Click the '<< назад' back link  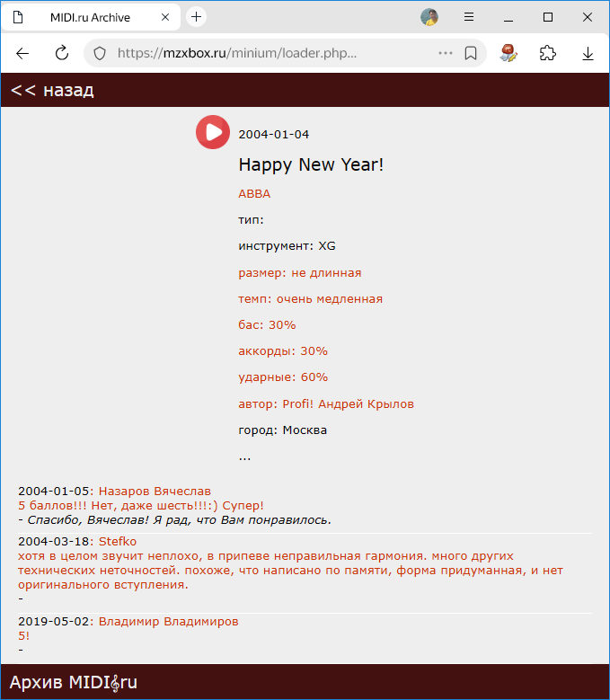[x=52, y=90]
